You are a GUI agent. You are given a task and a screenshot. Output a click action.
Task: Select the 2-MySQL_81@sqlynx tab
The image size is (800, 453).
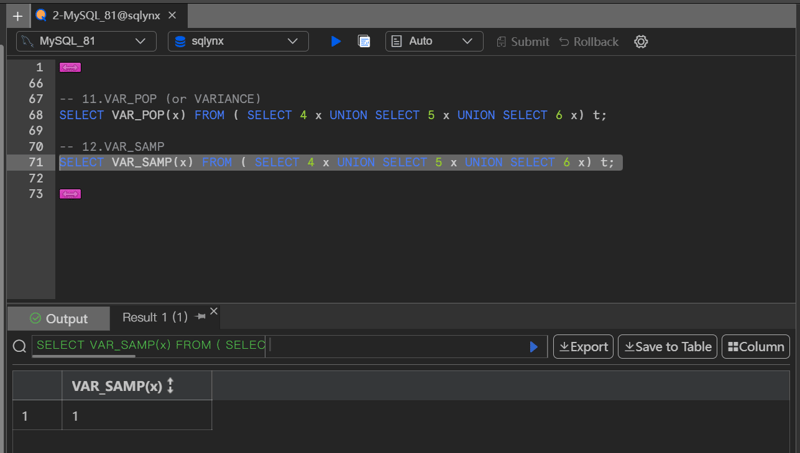[106, 15]
